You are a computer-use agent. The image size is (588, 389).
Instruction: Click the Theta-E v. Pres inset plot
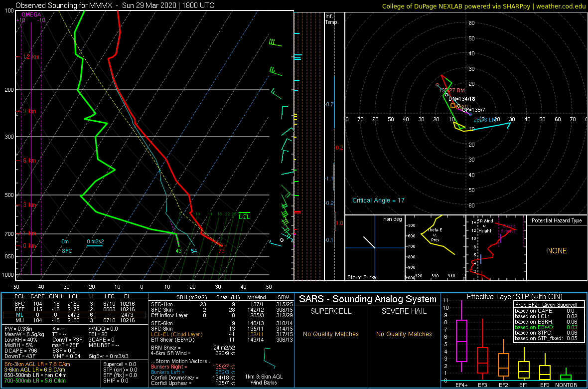click(x=435, y=248)
